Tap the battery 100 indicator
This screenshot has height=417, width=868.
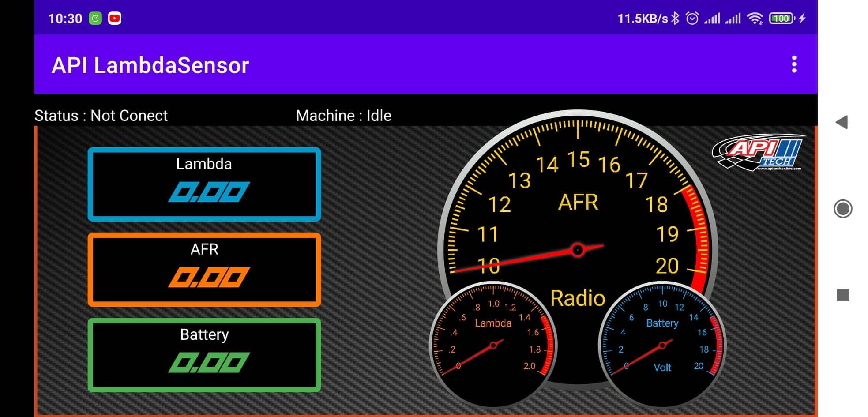coord(782,18)
